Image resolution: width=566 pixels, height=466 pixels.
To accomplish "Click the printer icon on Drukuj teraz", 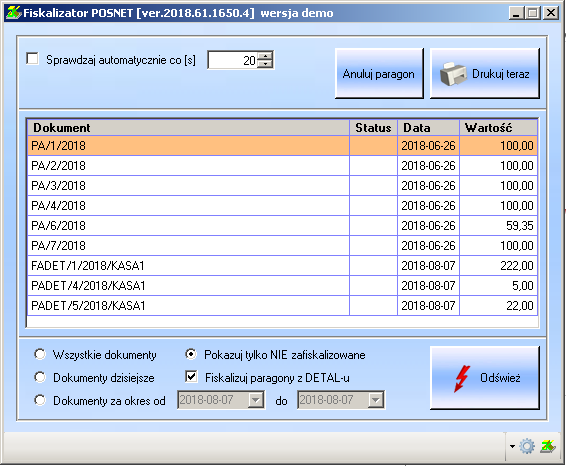I will [x=453, y=74].
